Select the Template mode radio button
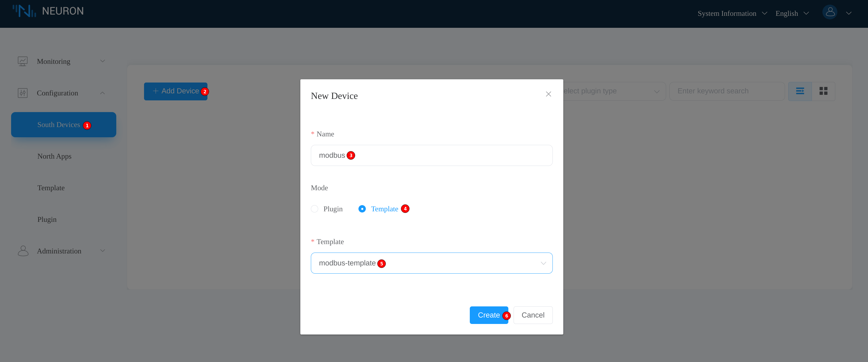Viewport: 868px width, 362px height. click(x=362, y=209)
